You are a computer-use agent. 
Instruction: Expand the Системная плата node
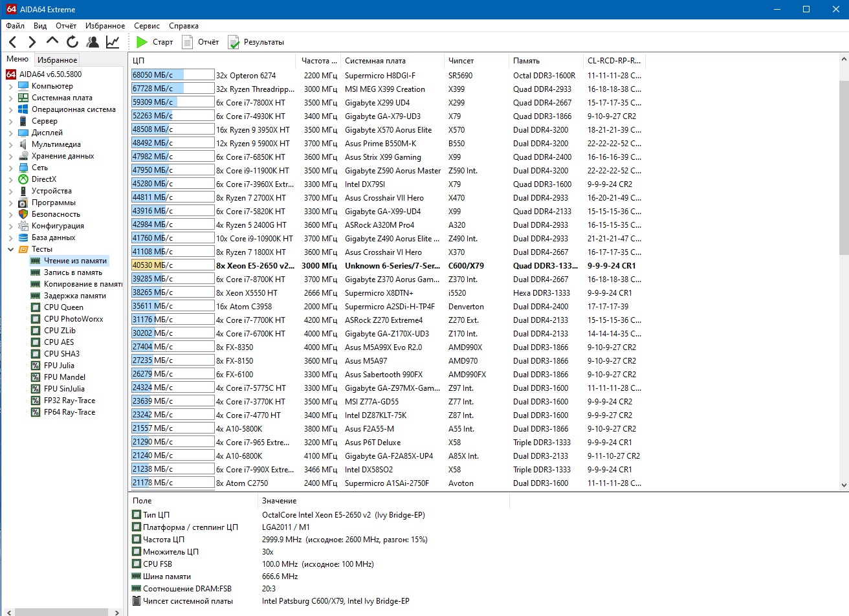click(10, 98)
